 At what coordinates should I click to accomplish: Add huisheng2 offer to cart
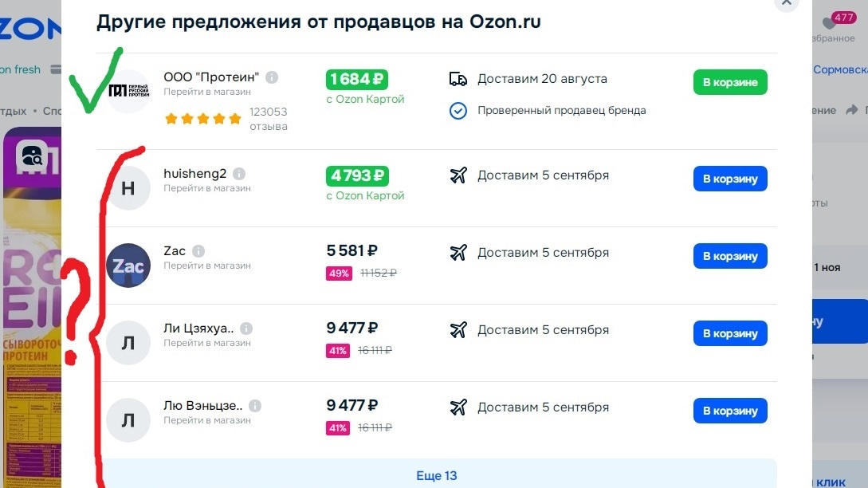click(730, 179)
